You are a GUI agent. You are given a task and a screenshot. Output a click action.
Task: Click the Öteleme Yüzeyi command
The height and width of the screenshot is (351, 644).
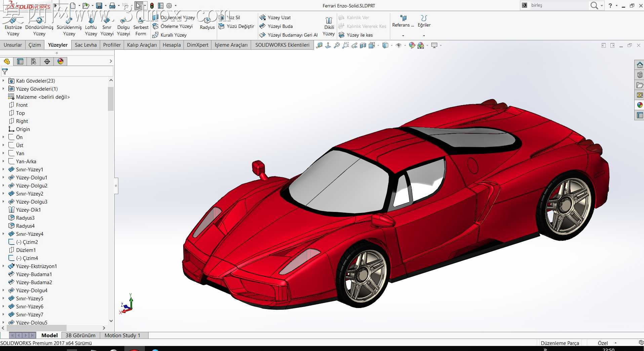tap(173, 26)
